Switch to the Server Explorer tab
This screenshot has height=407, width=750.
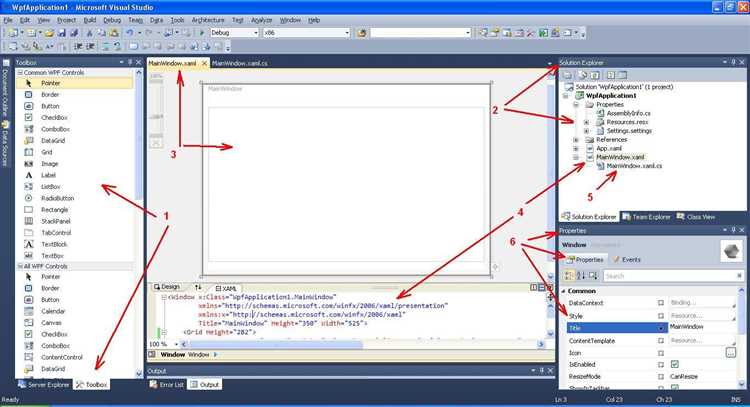coord(44,385)
